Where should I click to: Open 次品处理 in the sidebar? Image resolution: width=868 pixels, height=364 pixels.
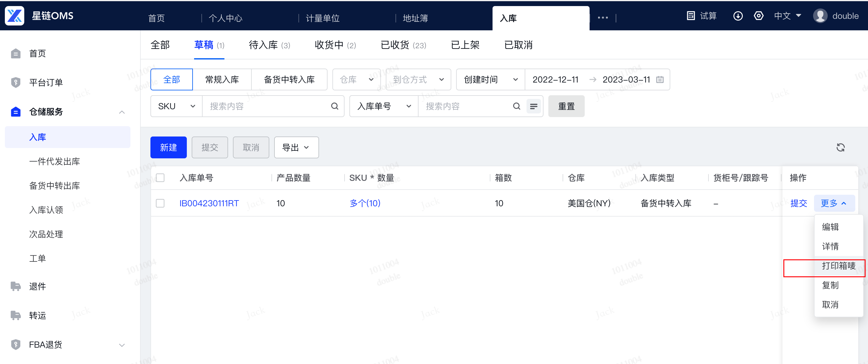[46, 234]
